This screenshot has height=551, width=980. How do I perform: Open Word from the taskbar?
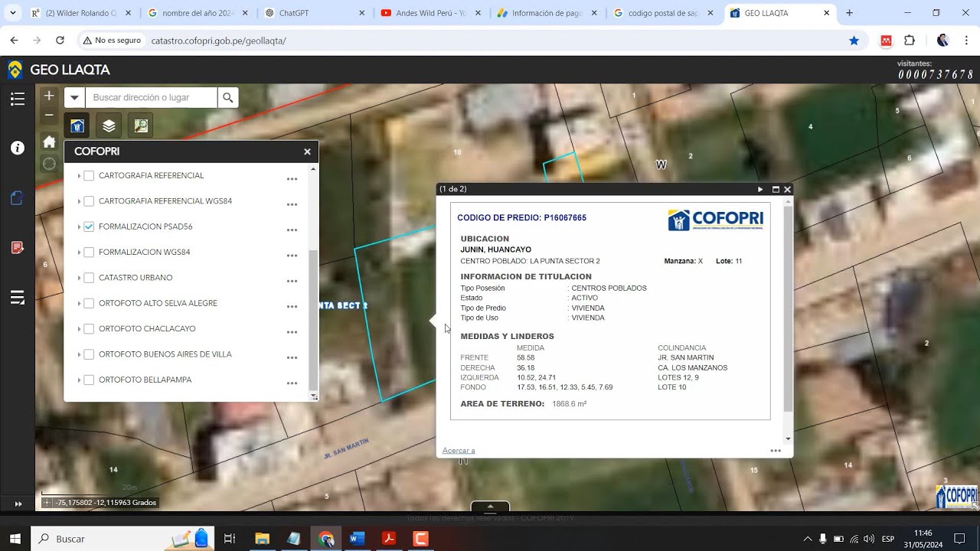pyautogui.click(x=358, y=539)
